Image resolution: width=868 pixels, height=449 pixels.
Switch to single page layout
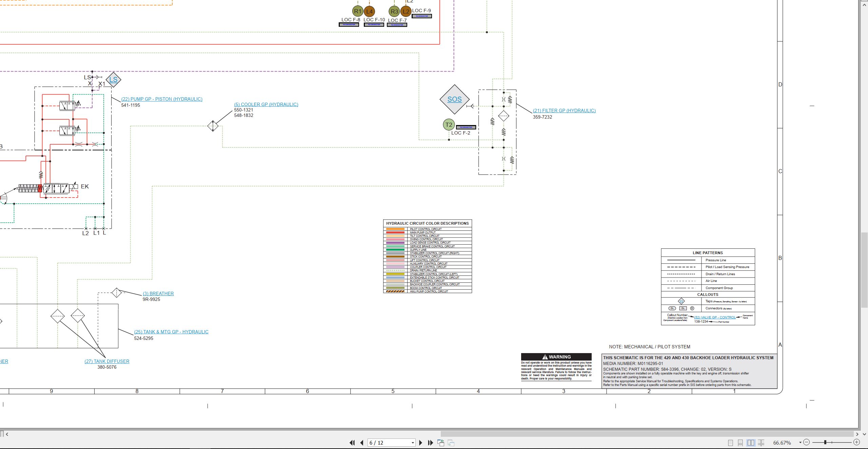tap(730, 443)
